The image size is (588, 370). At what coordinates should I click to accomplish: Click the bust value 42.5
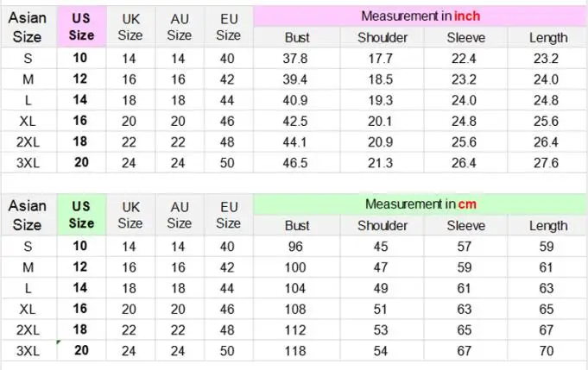click(x=296, y=121)
